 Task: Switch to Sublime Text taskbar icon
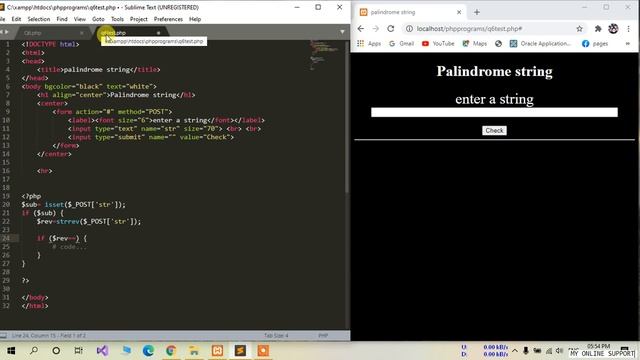[240, 351]
